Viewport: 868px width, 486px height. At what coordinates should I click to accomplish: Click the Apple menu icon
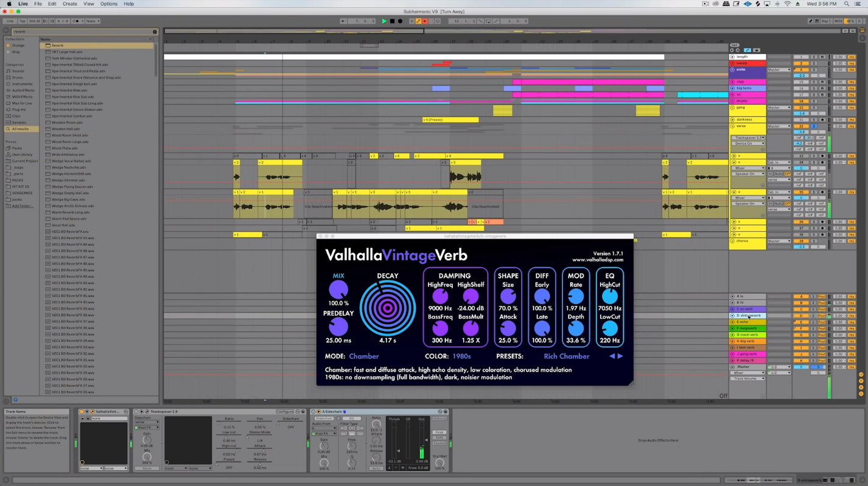coord(9,4)
